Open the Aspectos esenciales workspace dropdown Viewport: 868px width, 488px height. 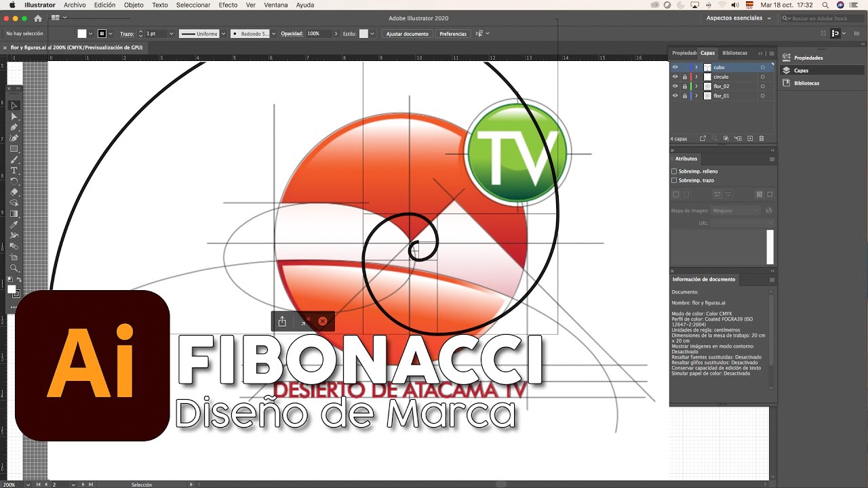[x=738, y=18]
